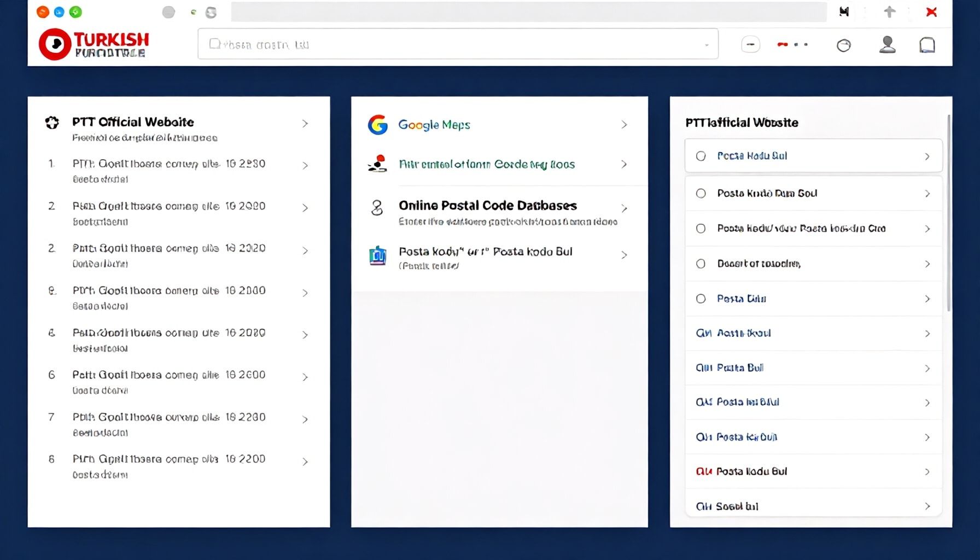Expand the Google Maps chevron
This screenshot has width=980, height=560.
point(624,125)
